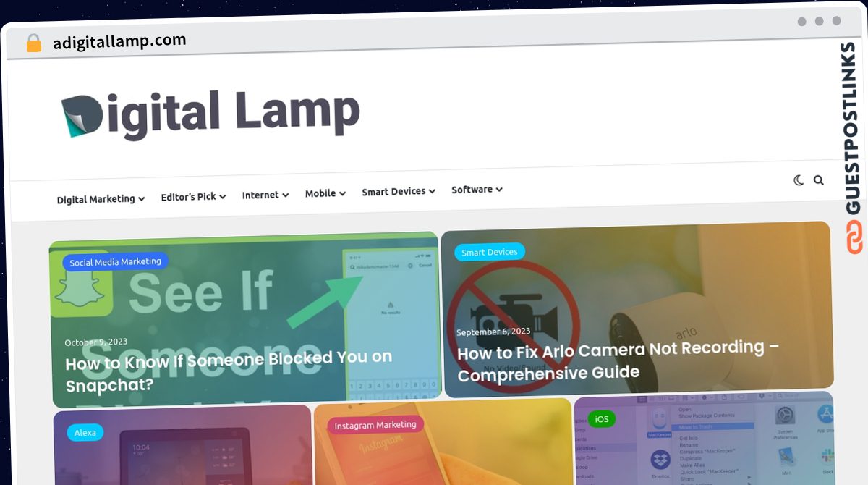This screenshot has width=868, height=485.
Task: Select the Social Media Marketing tag
Action: pyautogui.click(x=116, y=261)
